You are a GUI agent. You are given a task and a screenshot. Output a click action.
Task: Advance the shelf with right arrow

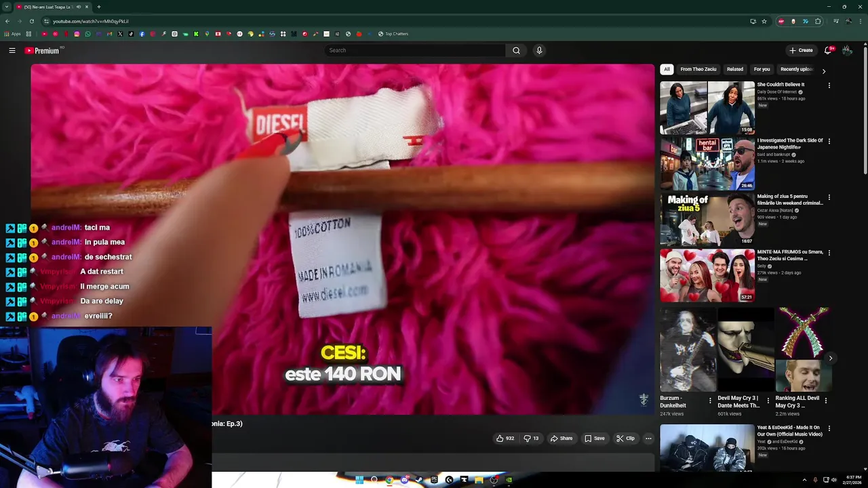pos(830,358)
